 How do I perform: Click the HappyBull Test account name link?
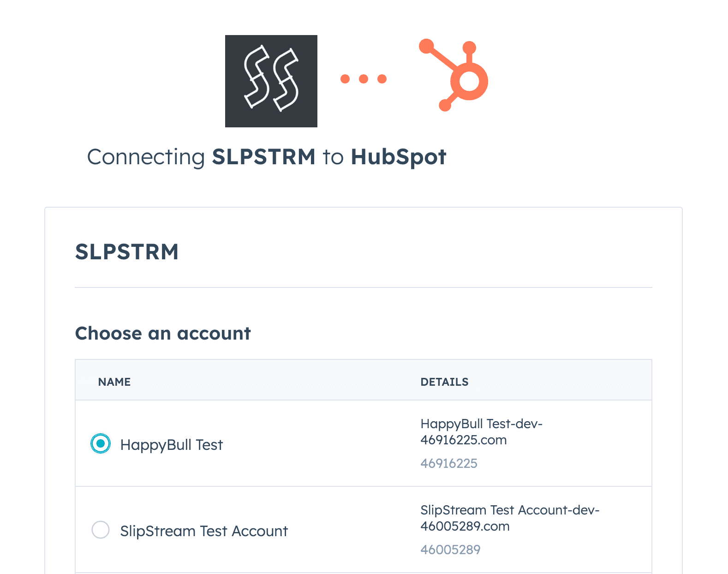click(x=171, y=444)
